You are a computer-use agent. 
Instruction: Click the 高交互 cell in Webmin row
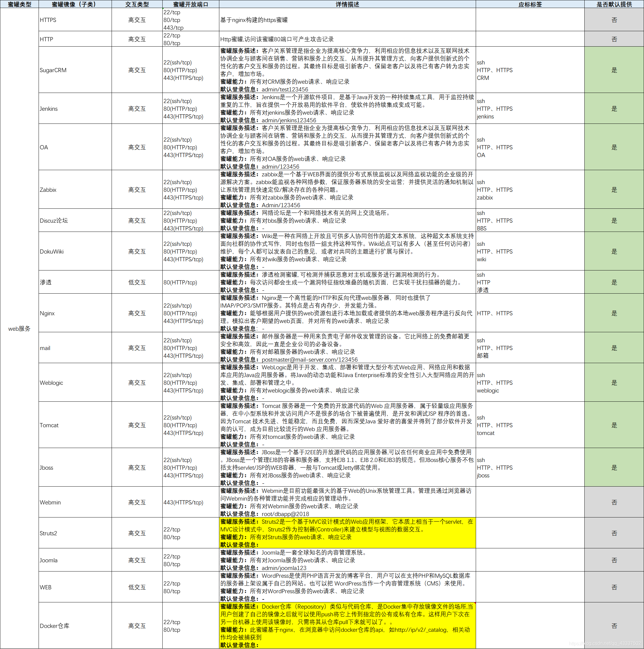pyautogui.click(x=137, y=502)
